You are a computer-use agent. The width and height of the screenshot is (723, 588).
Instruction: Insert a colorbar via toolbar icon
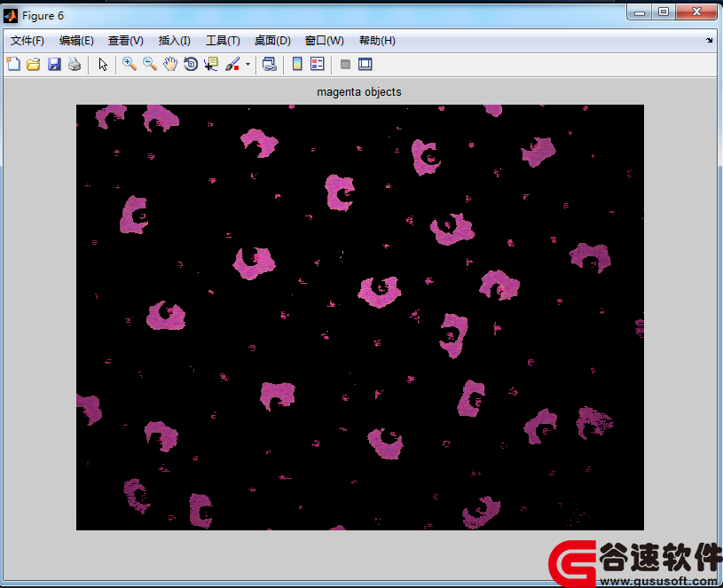click(x=297, y=64)
